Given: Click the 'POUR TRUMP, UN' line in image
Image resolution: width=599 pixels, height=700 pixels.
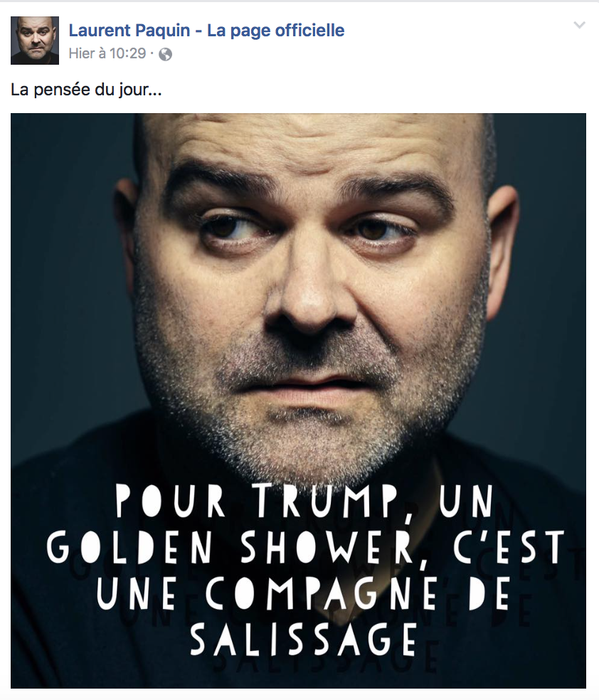Looking at the screenshot, I should point(304,502).
